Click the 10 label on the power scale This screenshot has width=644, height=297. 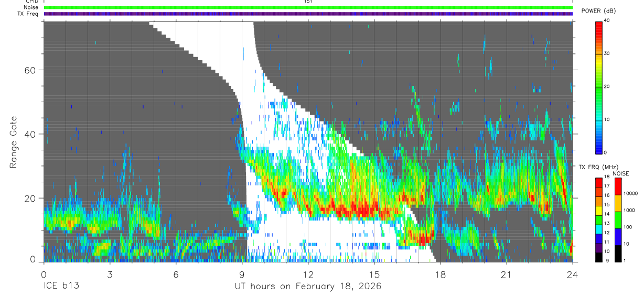pos(607,119)
